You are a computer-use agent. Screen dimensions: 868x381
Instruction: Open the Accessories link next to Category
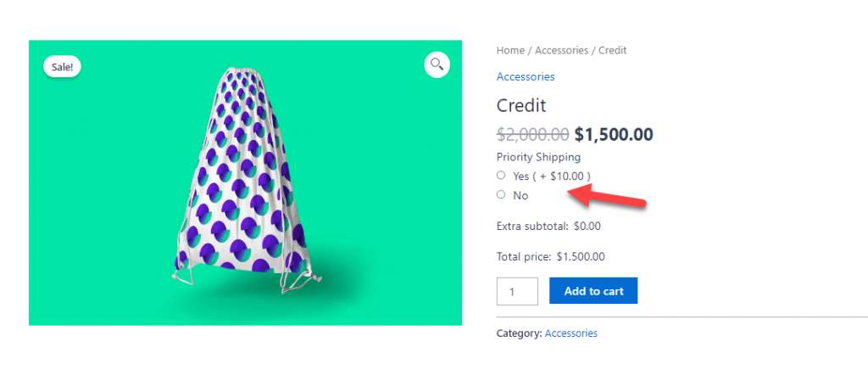570,333
